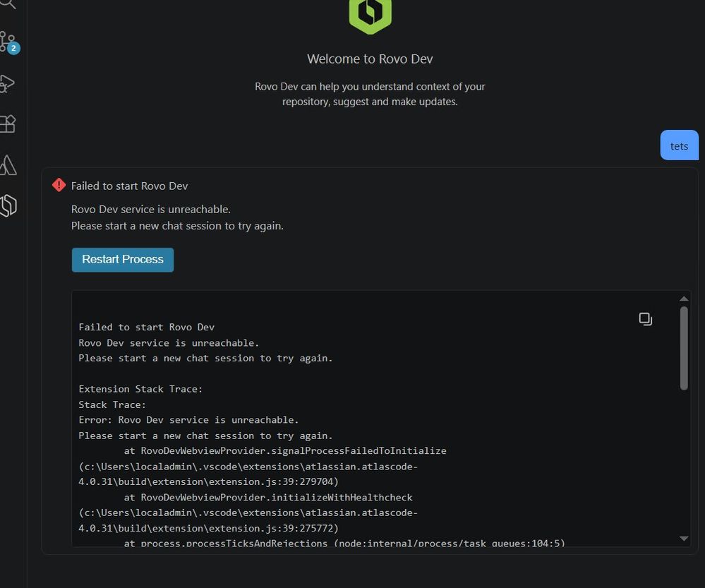Viewport: 705px width, 588px height.
Task: Click 'Extension Stack Trace:' line
Action: [x=140, y=389]
